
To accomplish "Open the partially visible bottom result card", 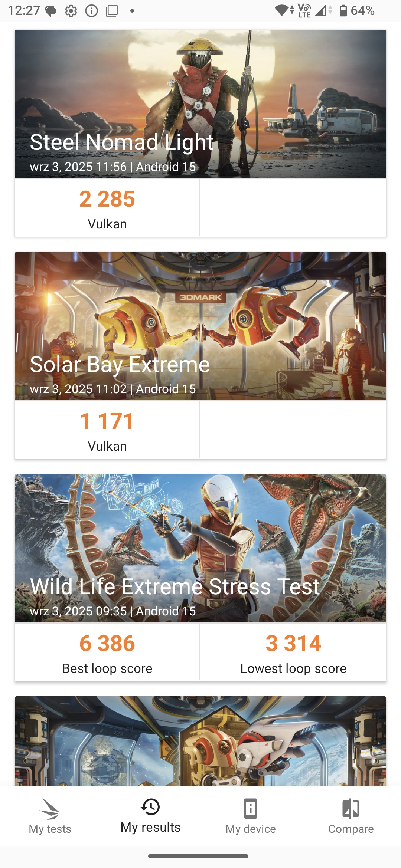I will (200, 741).
